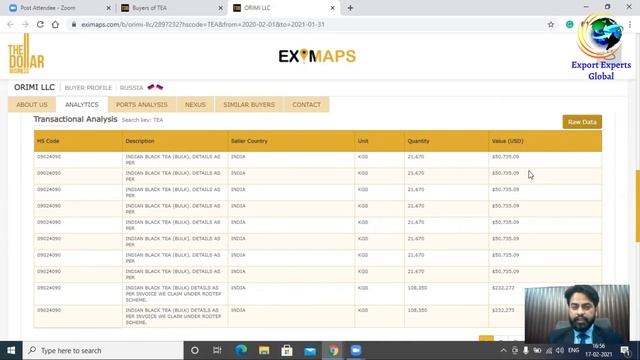
Task: Open the Analytics tab
Action: tap(82, 104)
